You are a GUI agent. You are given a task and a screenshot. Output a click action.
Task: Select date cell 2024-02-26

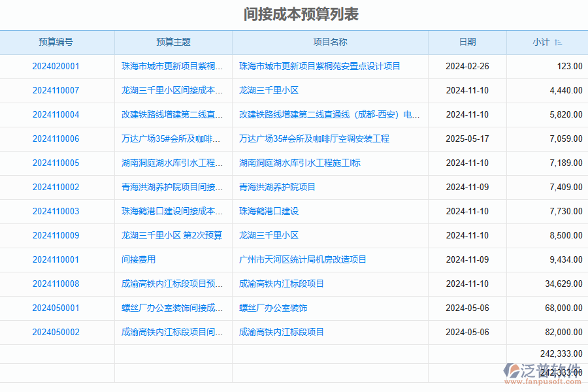point(467,67)
